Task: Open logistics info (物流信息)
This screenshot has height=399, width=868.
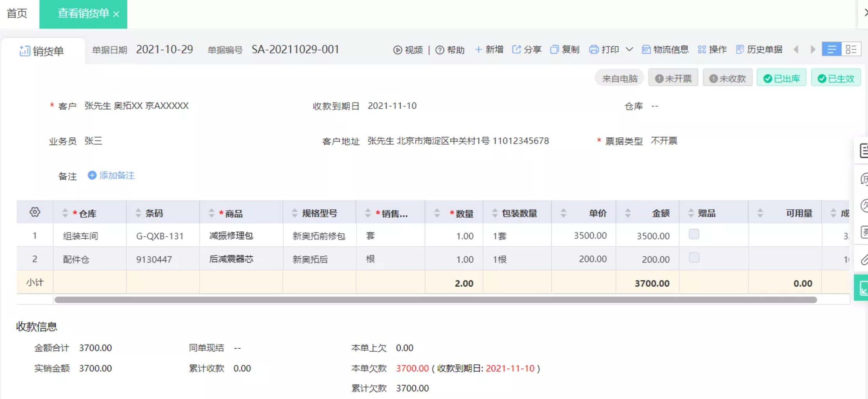Action: 665,50
